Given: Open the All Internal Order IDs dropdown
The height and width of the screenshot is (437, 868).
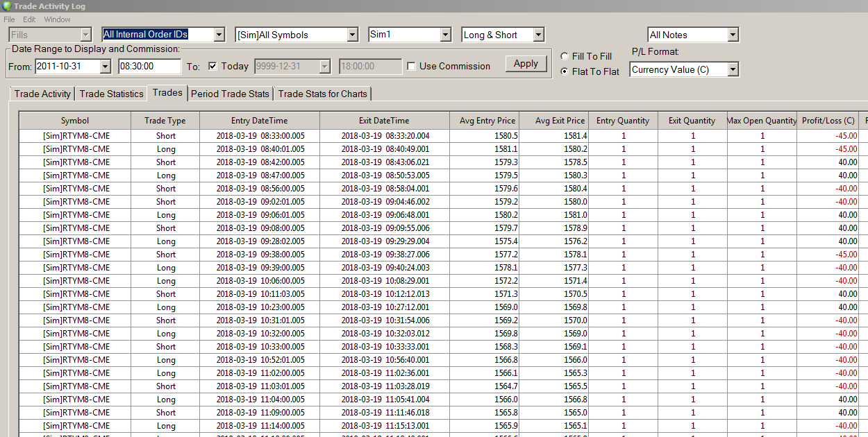Looking at the screenshot, I should pos(219,35).
